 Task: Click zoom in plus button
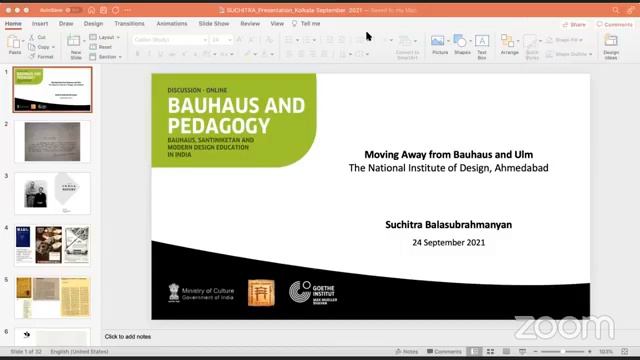(x=590, y=351)
